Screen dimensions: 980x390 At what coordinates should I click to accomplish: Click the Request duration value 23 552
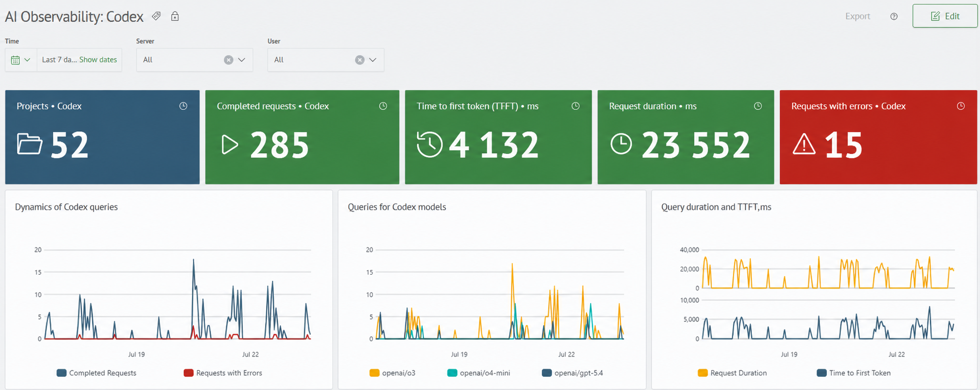tap(696, 145)
